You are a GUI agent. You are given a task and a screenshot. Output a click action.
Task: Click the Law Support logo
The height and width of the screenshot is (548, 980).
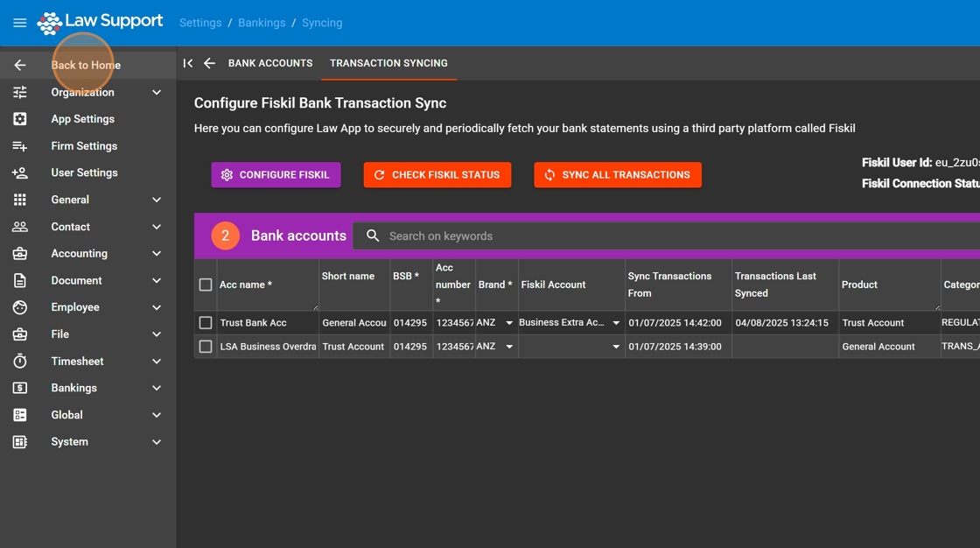[x=101, y=23]
